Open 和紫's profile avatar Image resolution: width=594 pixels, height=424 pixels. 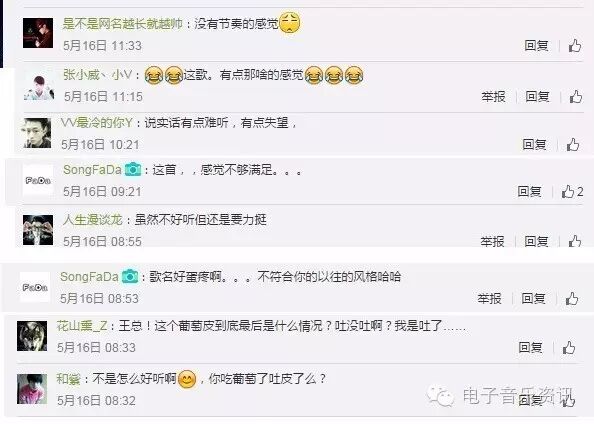pos(32,389)
